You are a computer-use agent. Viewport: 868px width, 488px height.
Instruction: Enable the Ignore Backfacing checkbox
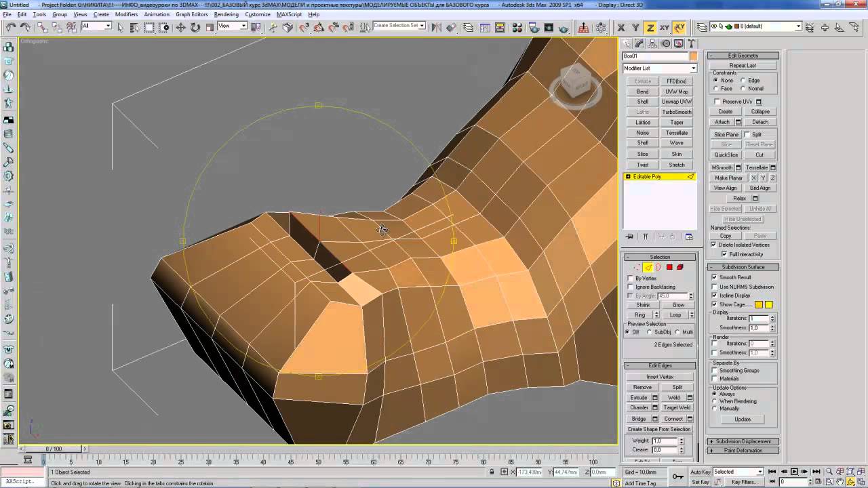click(x=631, y=287)
